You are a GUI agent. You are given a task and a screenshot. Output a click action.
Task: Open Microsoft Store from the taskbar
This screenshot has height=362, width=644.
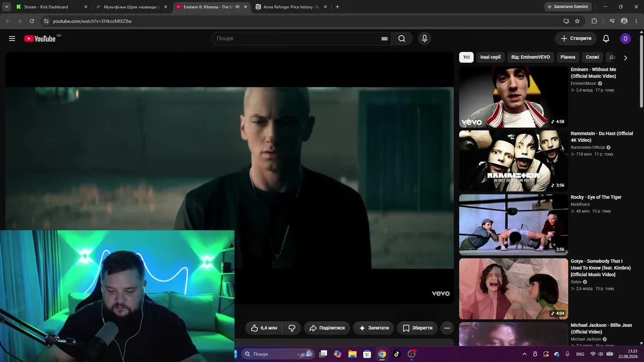pos(367,354)
